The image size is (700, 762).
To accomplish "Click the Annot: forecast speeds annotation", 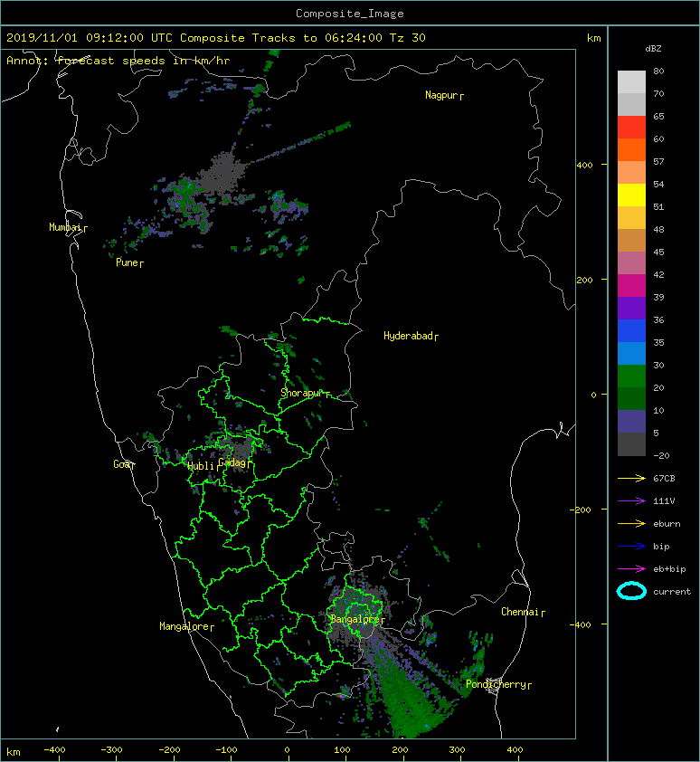I will (118, 61).
